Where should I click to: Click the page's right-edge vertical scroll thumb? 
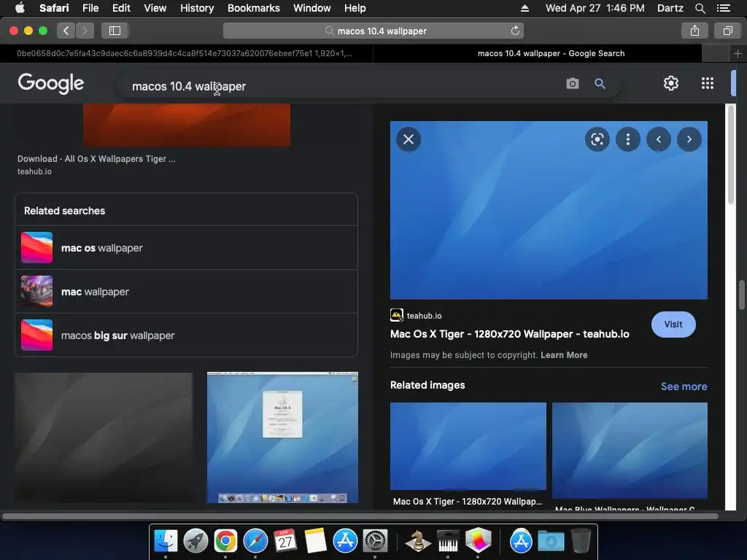coord(742,295)
